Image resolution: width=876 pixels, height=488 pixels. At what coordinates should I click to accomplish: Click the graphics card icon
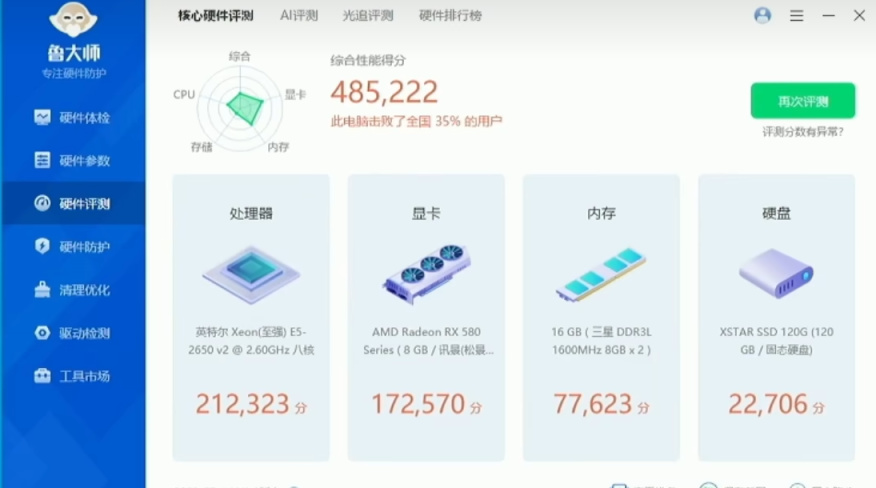[426, 273]
